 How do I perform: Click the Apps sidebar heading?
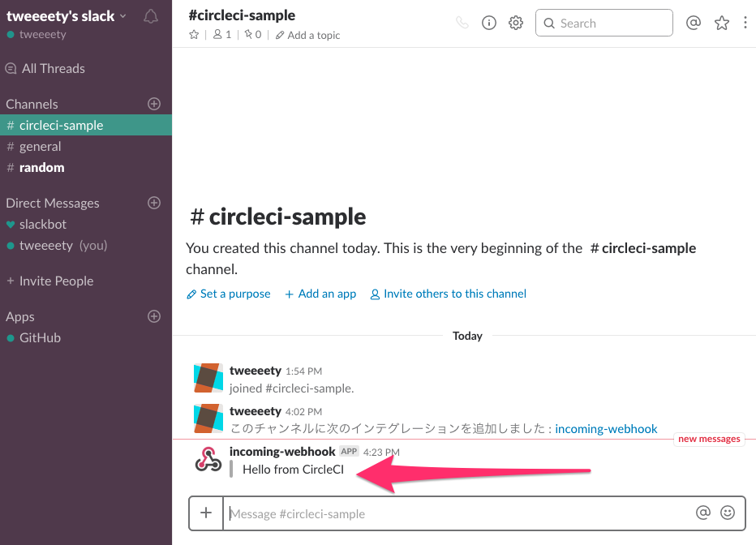pos(20,316)
